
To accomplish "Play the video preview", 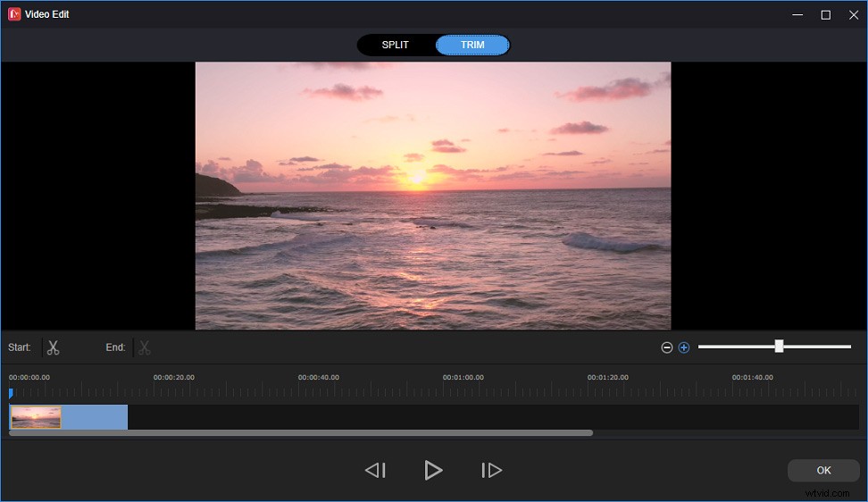I will pos(433,471).
